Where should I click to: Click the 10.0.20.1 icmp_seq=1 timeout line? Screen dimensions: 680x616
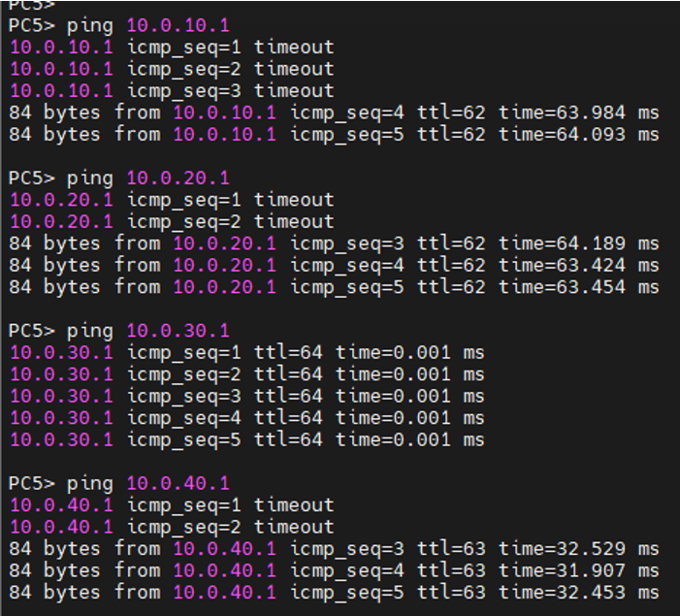172,200
